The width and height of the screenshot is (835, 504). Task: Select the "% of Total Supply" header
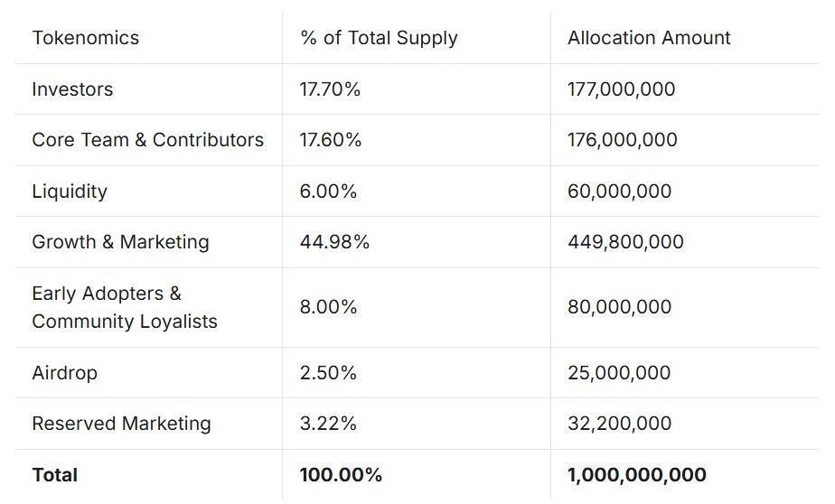click(379, 38)
